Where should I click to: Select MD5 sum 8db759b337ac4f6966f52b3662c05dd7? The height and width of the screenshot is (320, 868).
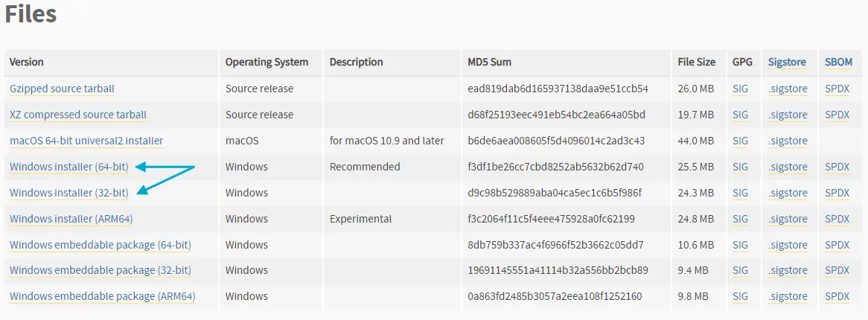pyautogui.click(x=556, y=245)
